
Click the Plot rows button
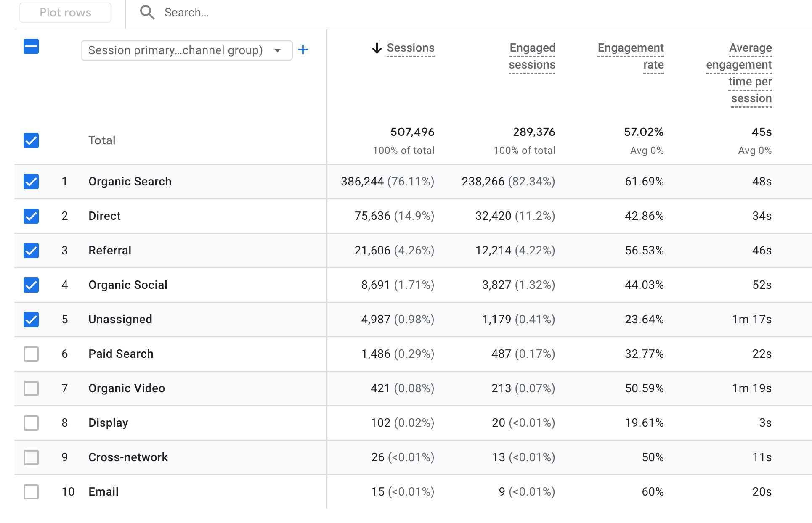point(65,12)
